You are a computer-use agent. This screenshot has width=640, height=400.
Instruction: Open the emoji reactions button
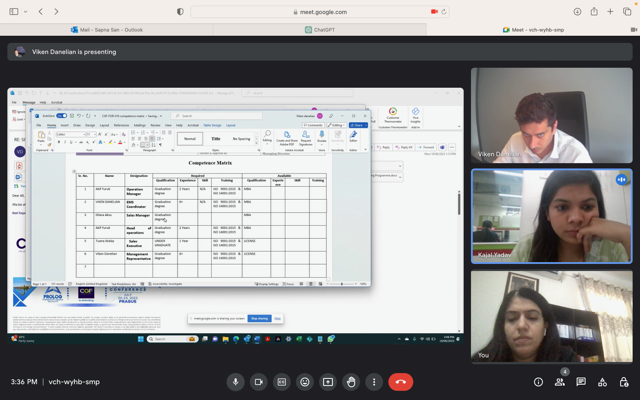(304, 382)
